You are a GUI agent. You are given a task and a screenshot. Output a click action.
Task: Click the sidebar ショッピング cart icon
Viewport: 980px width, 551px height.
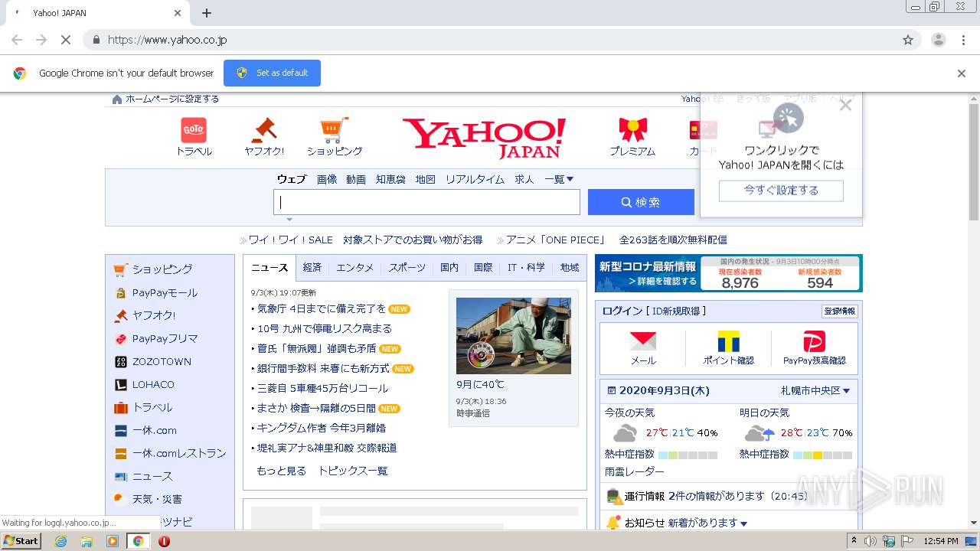click(x=120, y=269)
